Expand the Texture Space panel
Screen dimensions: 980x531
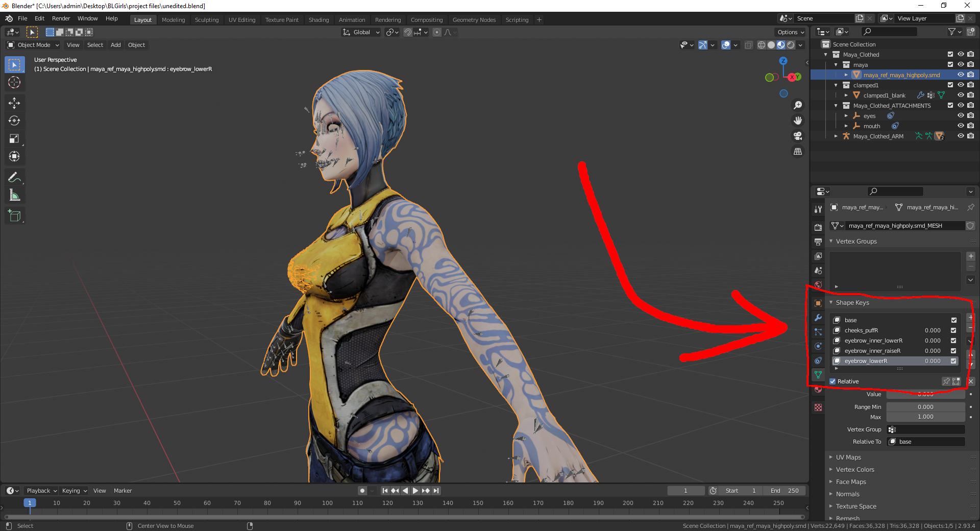[x=856, y=506]
